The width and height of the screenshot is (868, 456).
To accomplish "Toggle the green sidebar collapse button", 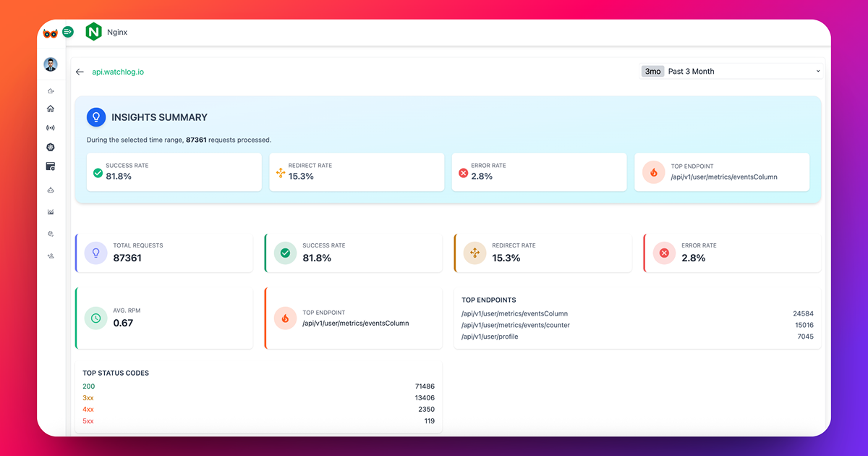I will click(x=68, y=32).
